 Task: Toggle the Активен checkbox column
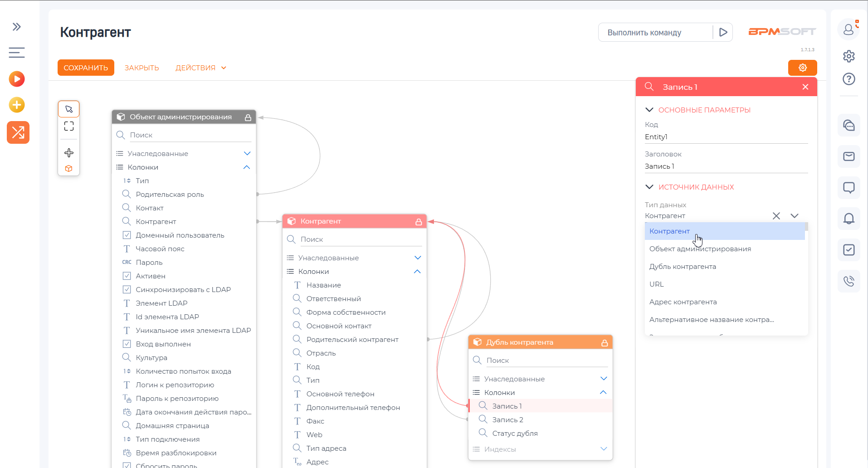(x=127, y=276)
